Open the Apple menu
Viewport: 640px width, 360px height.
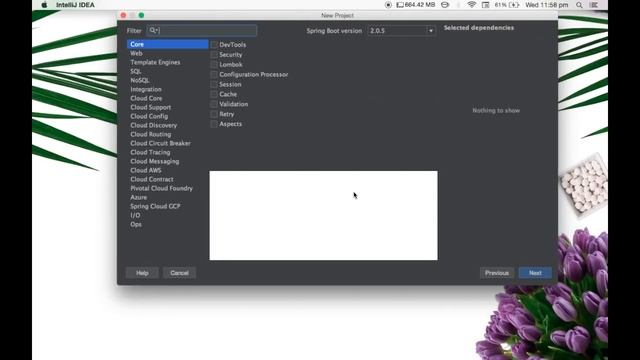tap(44, 5)
